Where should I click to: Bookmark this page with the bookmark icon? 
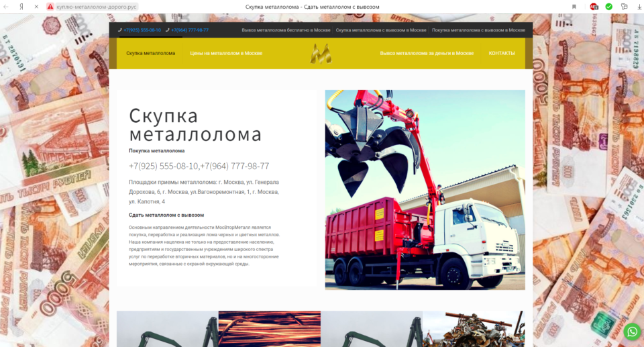(x=574, y=7)
